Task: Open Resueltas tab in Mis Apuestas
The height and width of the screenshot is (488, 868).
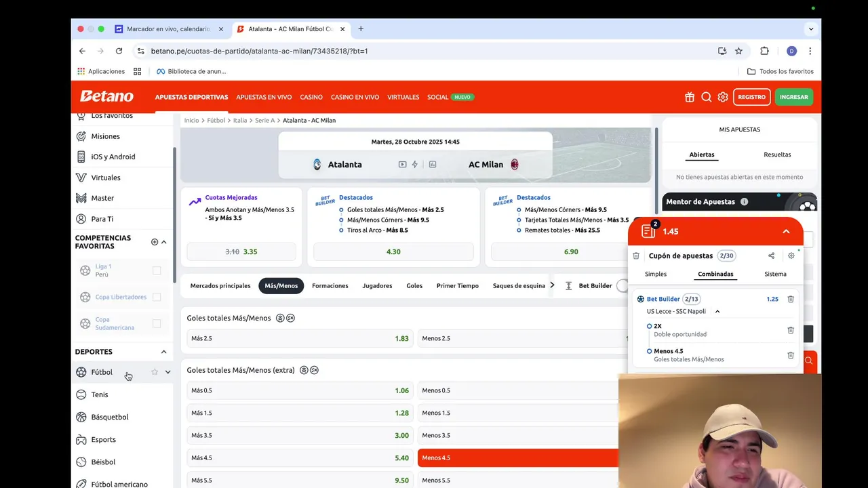Action: 777,155
